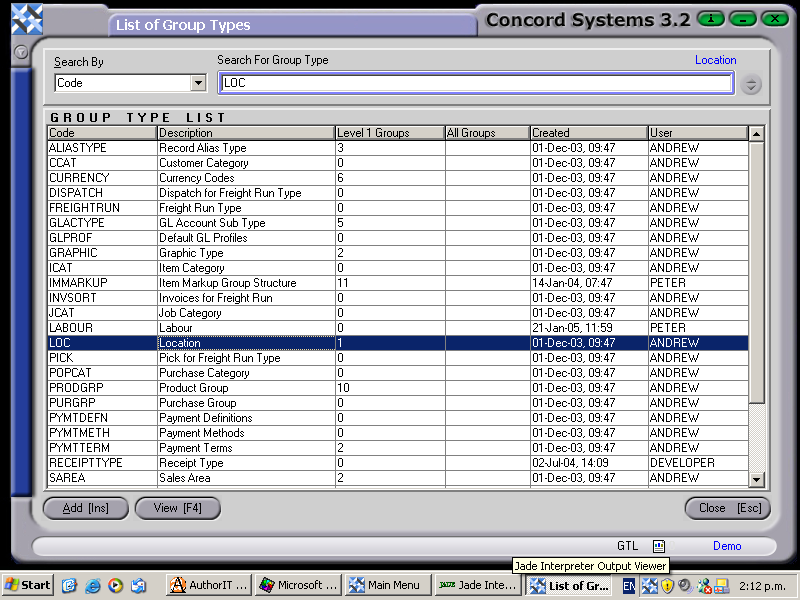Click the green info icon in title bar
The width and height of the screenshot is (800, 600).
tap(711, 18)
